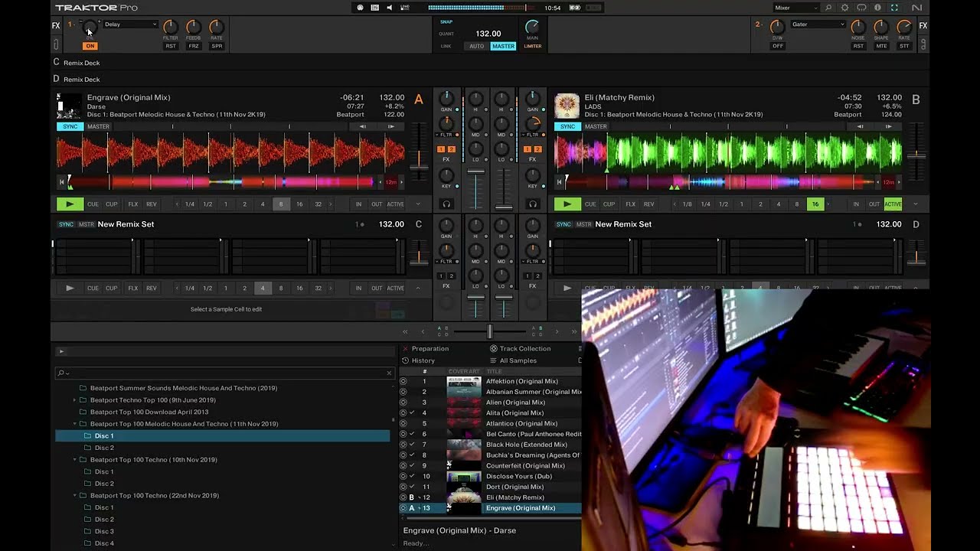Toggle fullscreen icon in header
The width and height of the screenshot is (980, 551).
(x=894, y=8)
